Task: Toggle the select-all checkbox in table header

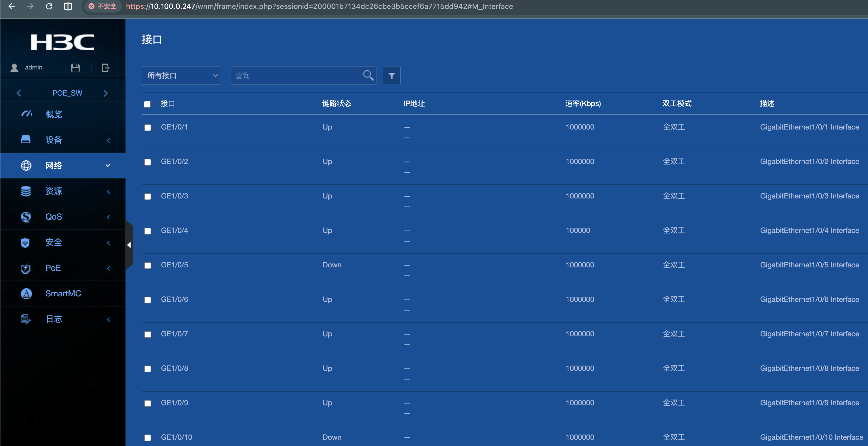Action: (147, 104)
